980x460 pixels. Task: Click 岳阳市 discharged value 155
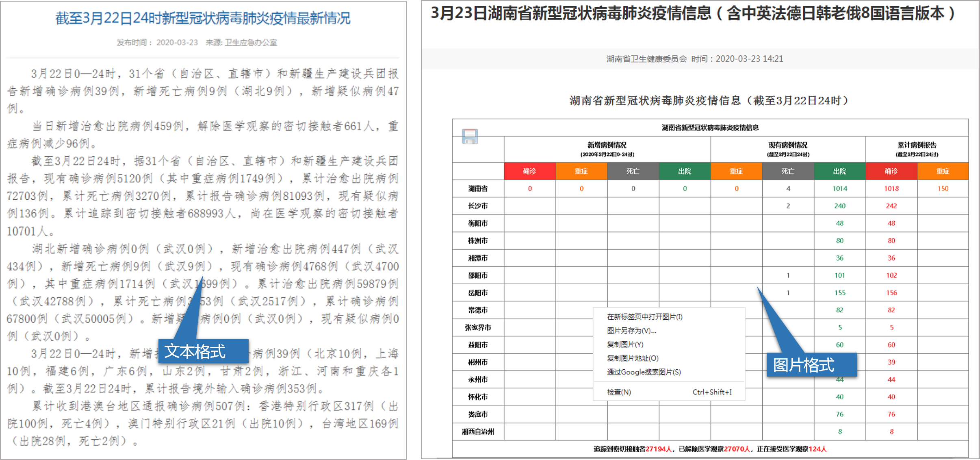coord(840,293)
